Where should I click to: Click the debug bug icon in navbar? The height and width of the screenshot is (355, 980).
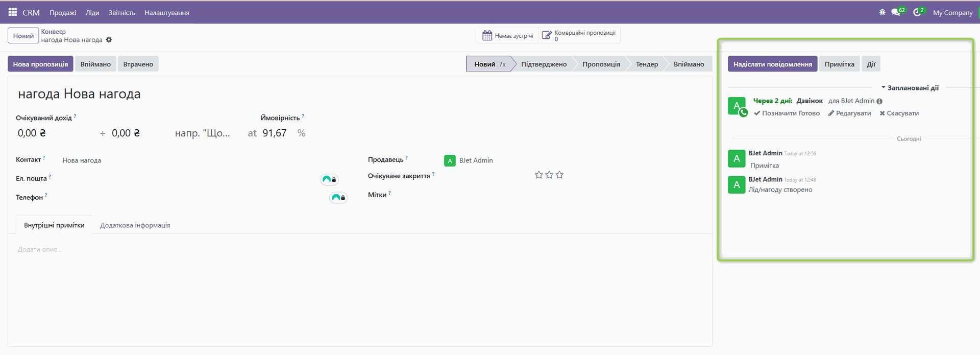pos(882,12)
